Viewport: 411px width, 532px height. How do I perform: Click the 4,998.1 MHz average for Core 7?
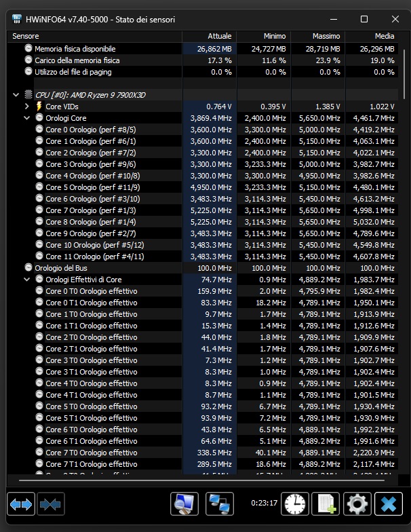[x=374, y=210]
